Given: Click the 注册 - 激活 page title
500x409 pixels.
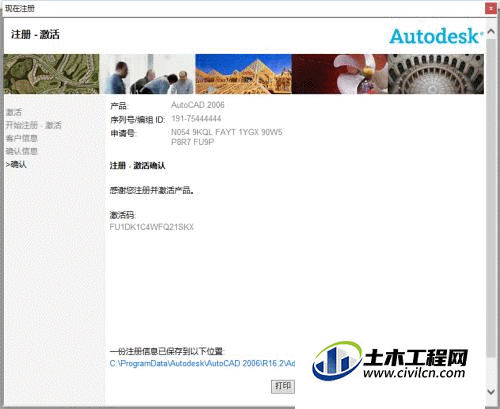Looking at the screenshot, I should [35, 34].
